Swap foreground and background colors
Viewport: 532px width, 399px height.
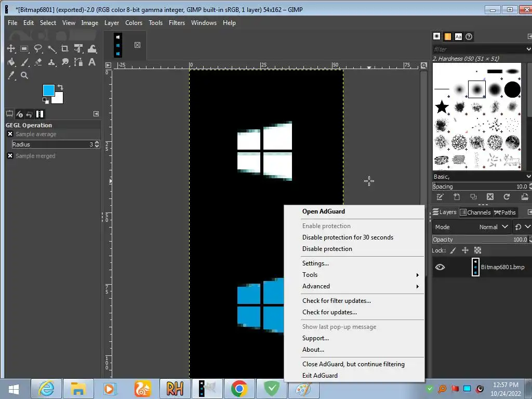(x=60, y=87)
